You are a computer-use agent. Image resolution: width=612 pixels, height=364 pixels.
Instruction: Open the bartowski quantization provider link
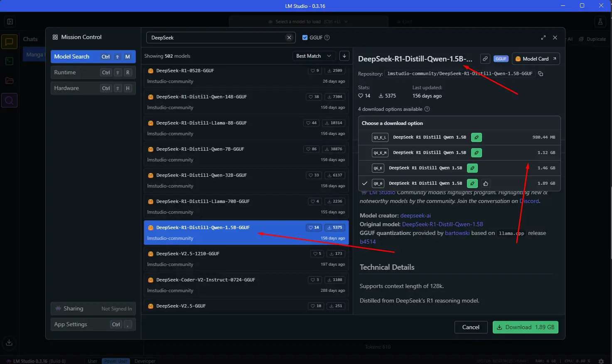coord(457,233)
